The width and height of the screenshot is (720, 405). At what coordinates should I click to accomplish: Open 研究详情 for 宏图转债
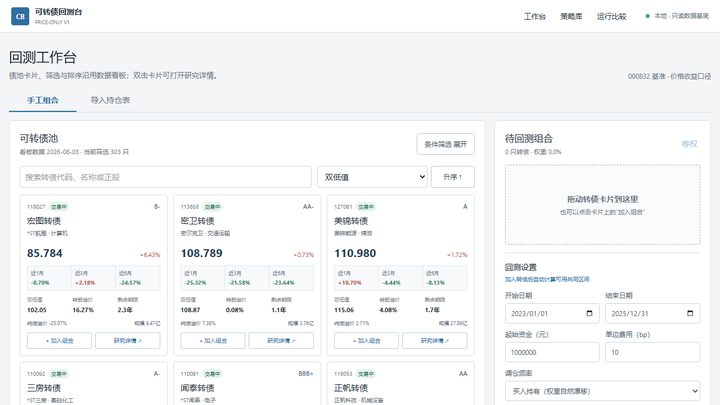click(128, 341)
